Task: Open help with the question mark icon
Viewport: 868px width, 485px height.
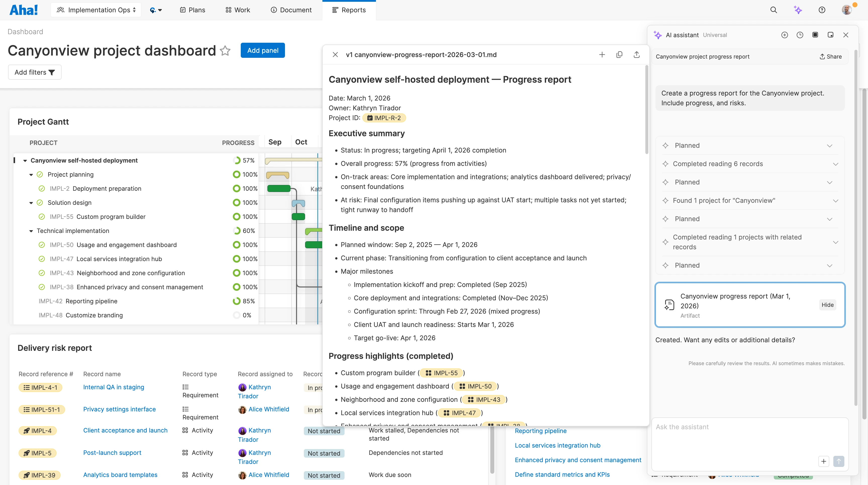Action: pos(822,10)
